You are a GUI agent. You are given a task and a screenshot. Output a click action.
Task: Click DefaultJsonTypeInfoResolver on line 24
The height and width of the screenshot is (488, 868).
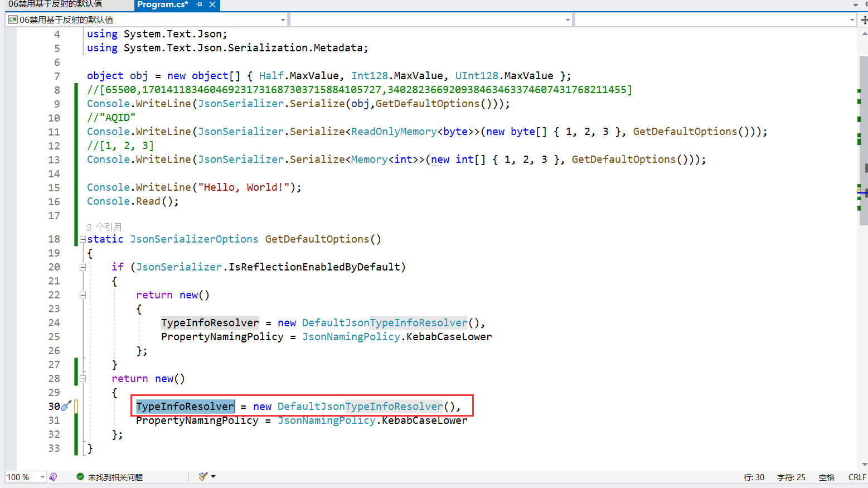[x=385, y=323]
